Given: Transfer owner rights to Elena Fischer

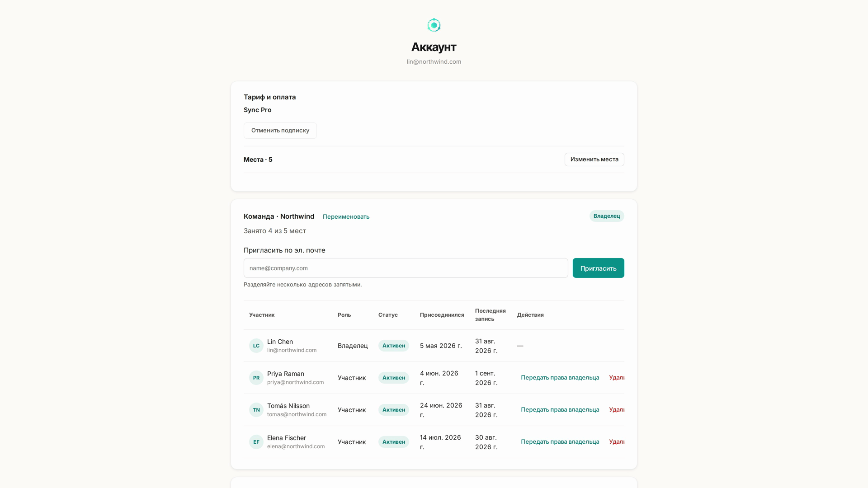Looking at the screenshot, I should point(560,442).
